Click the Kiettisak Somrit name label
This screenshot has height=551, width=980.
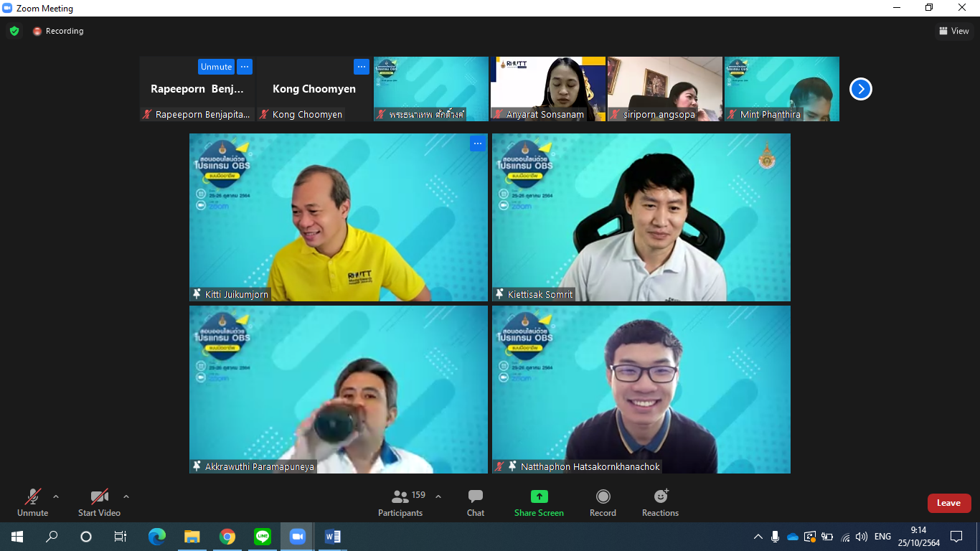coord(540,294)
